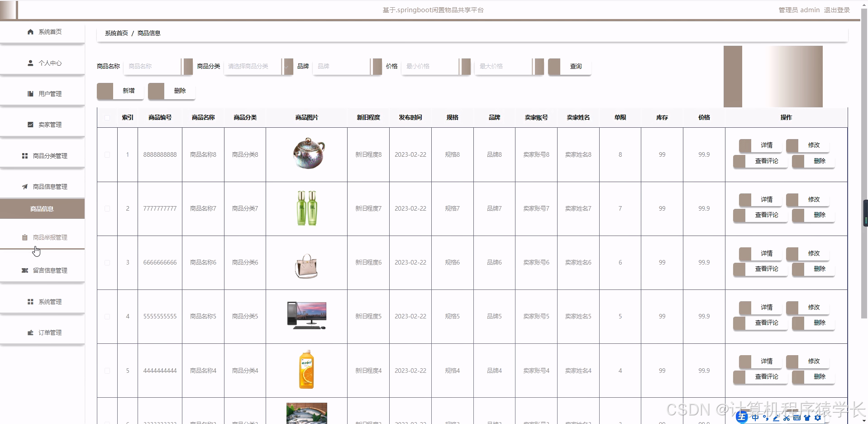Click the desktop computer product image
Viewport: 868px width, 424px height.
(306, 315)
